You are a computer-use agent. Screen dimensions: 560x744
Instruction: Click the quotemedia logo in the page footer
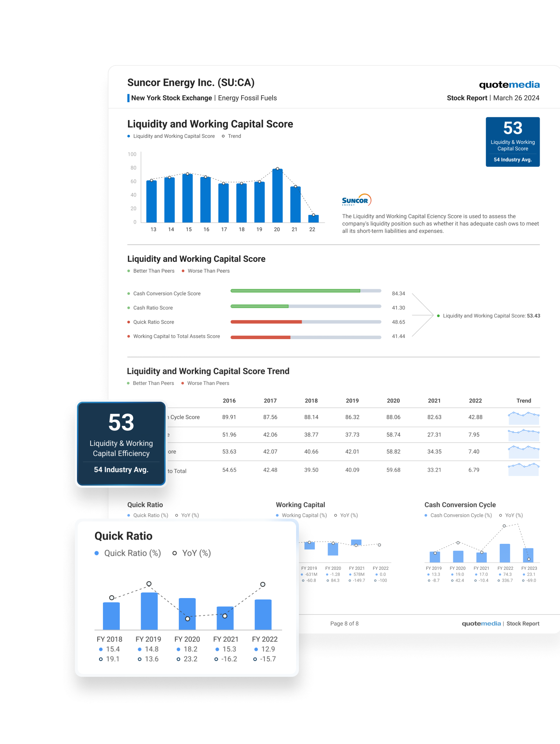(481, 624)
